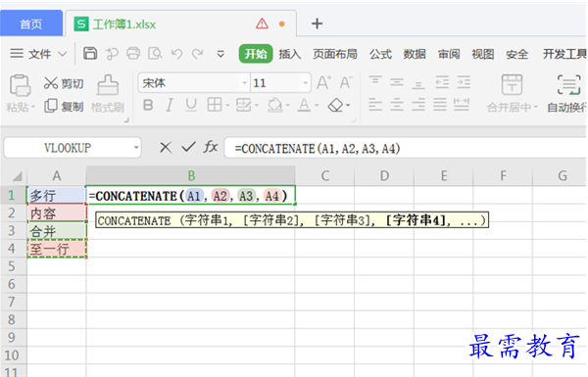The width and height of the screenshot is (588, 377).
Task: Click the Print icon
Action: click(133, 54)
